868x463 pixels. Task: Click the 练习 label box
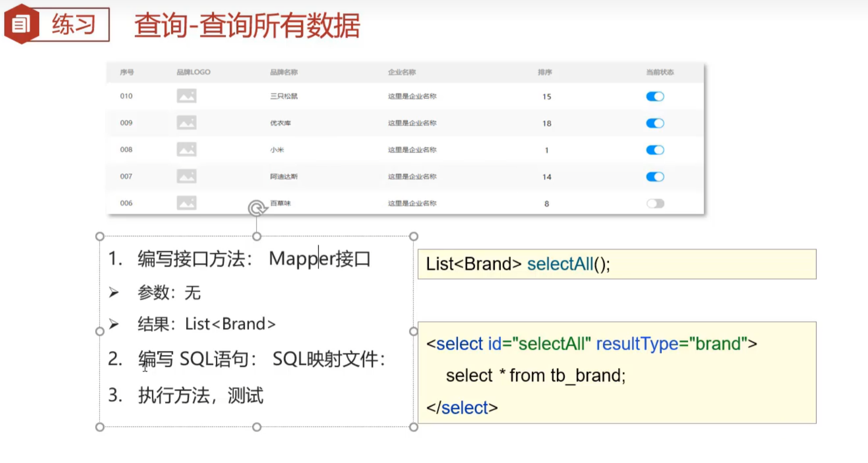click(74, 24)
